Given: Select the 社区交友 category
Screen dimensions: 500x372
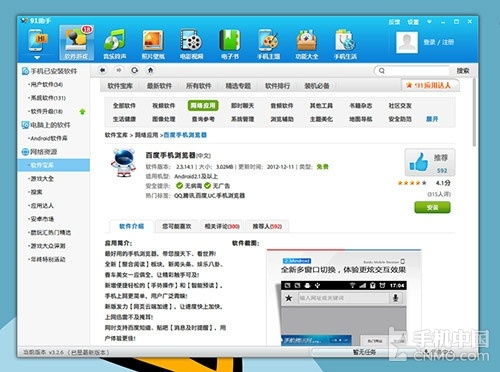Looking at the screenshot, I should tap(400, 106).
